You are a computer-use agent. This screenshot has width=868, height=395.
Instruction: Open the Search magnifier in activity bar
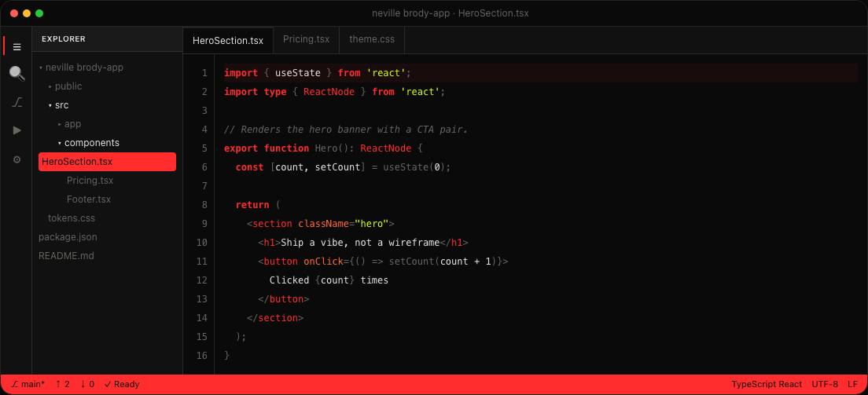coord(17,73)
